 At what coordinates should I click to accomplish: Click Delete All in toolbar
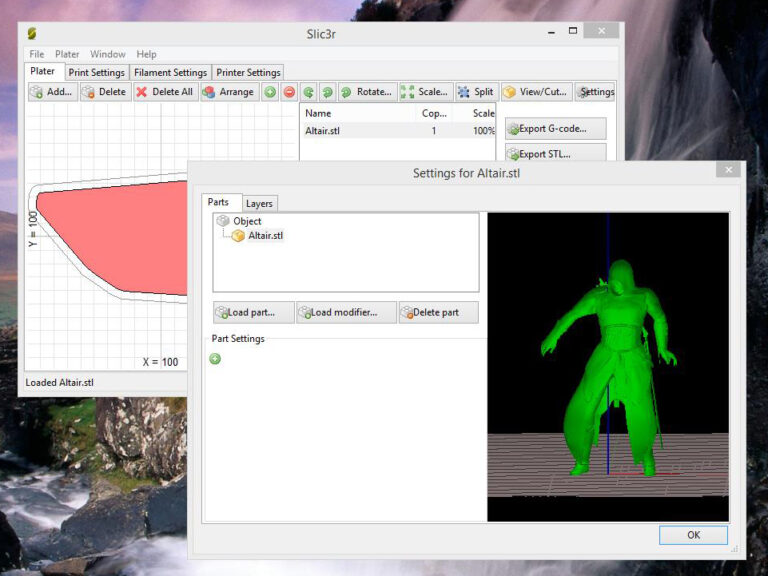coord(164,92)
